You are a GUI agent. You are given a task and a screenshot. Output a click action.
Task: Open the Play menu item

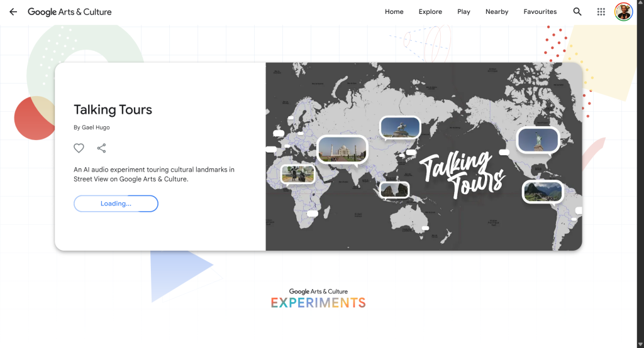(x=464, y=12)
